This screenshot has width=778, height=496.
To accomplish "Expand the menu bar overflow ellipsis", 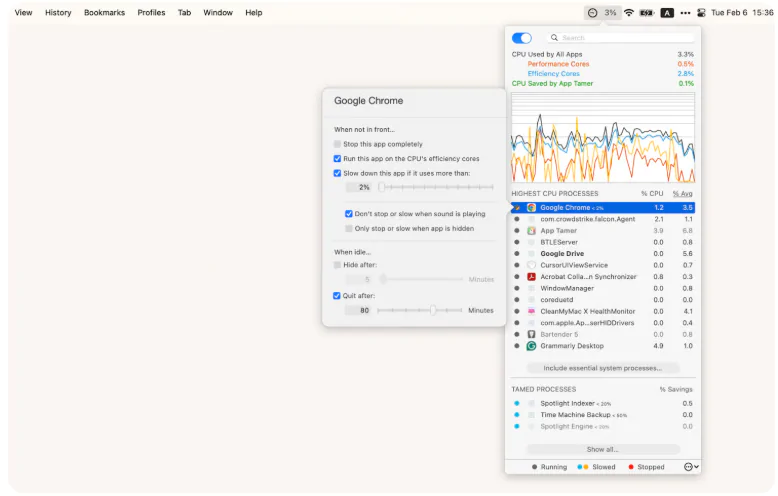I will coord(685,12).
